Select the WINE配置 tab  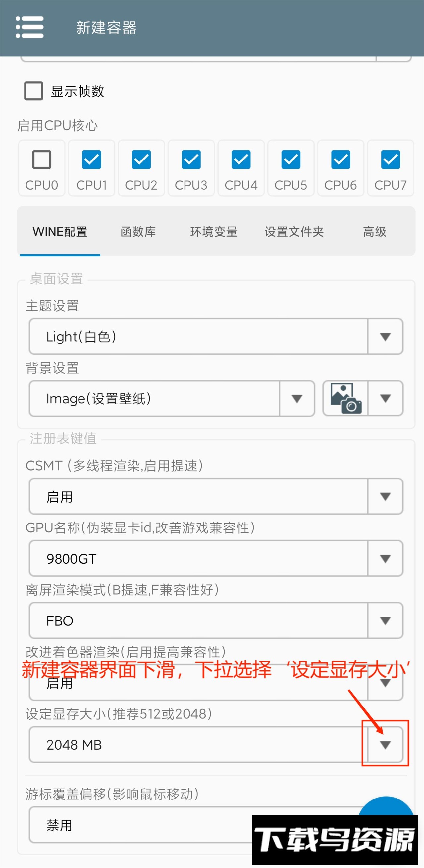tap(60, 232)
